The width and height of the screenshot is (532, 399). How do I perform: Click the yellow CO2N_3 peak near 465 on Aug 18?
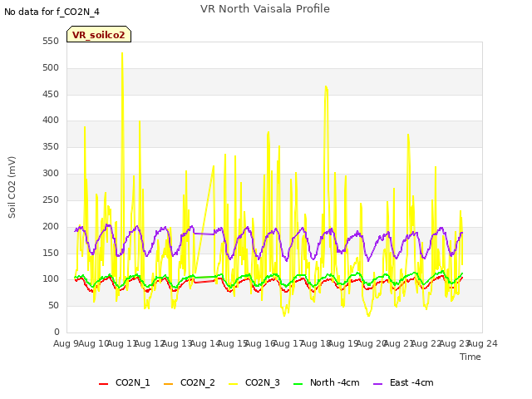[x=326, y=87]
